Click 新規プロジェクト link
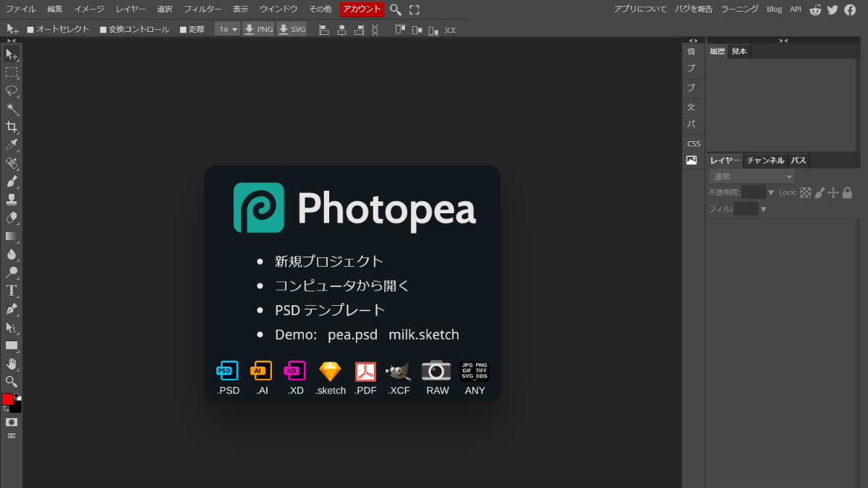The height and width of the screenshot is (488, 868). 329,262
